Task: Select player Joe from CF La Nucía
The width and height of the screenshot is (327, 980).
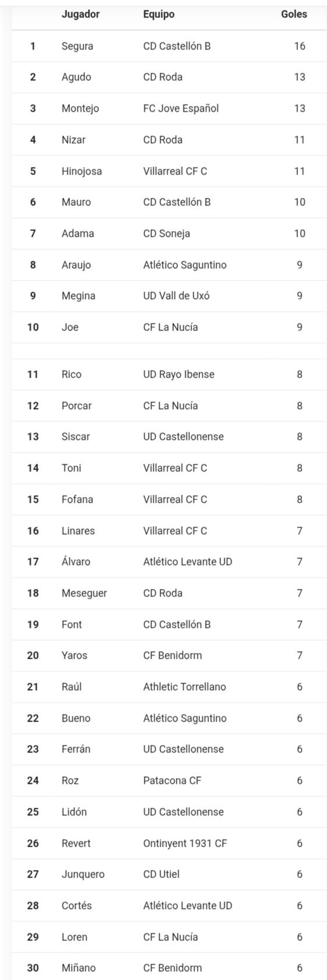Action: tap(70, 327)
